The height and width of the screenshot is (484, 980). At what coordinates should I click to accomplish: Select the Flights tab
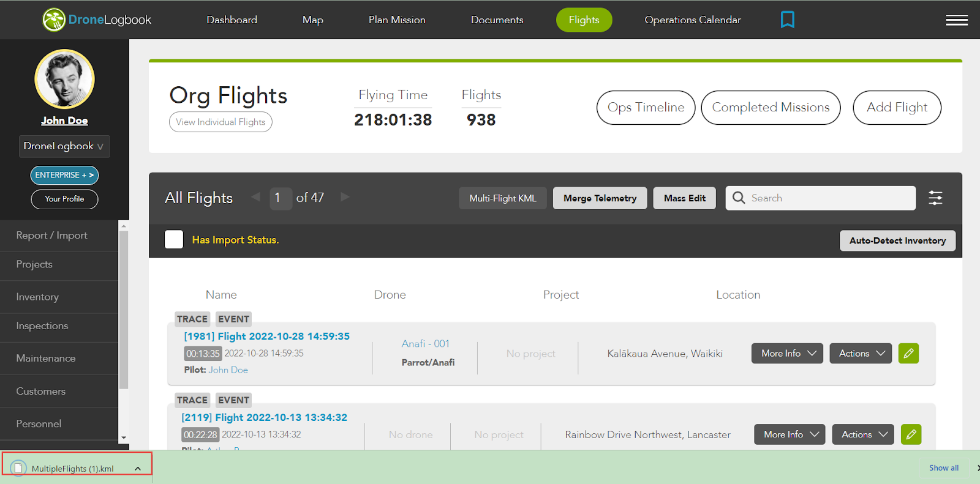(584, 20)
